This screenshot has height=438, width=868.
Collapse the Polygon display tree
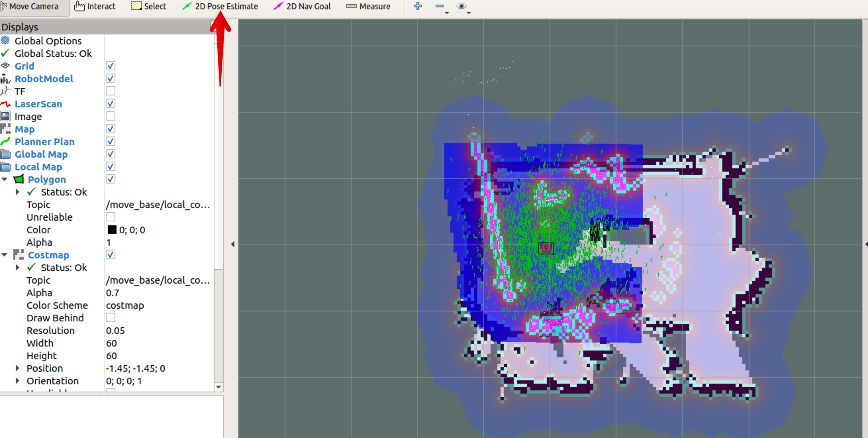tap(5, 179)
